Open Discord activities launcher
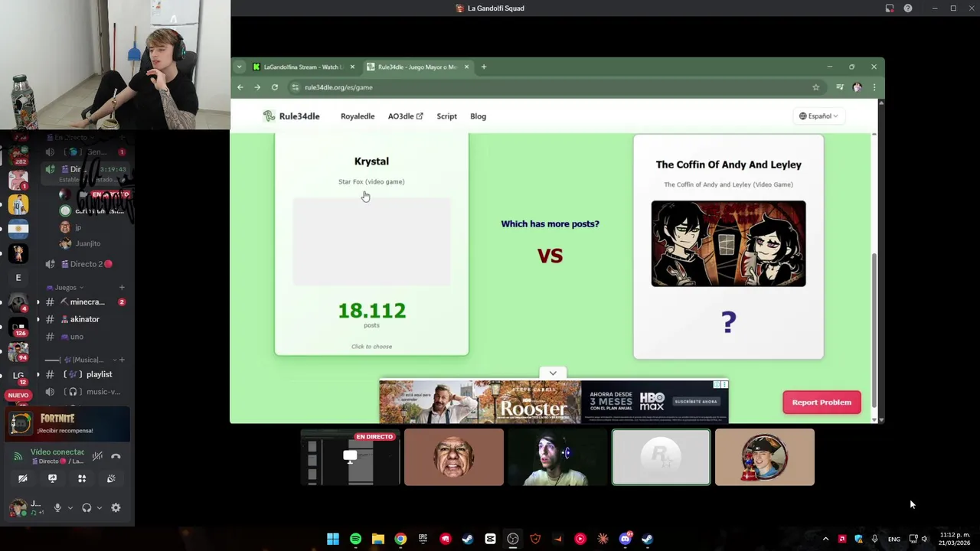The width and height of the screenshot is (980, 551). (82, 479)
